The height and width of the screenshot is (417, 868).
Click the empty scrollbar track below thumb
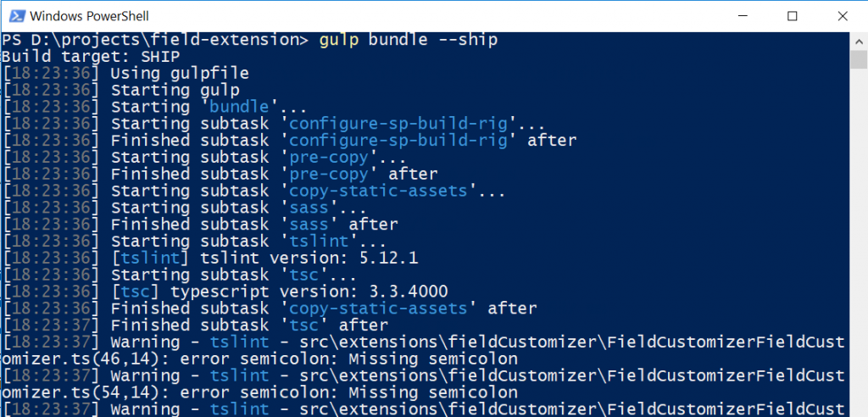(857, 254)
